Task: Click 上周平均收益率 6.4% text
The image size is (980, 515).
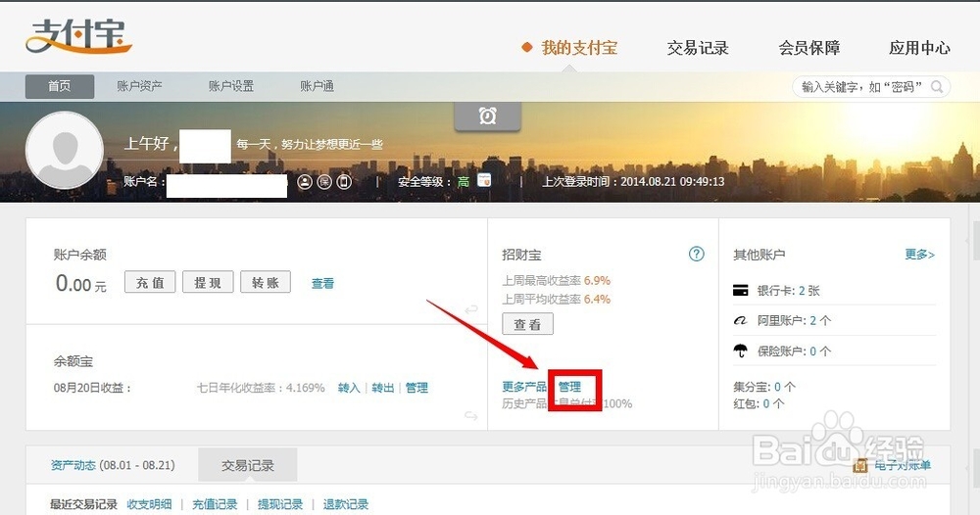Action: tap(557, 299)
